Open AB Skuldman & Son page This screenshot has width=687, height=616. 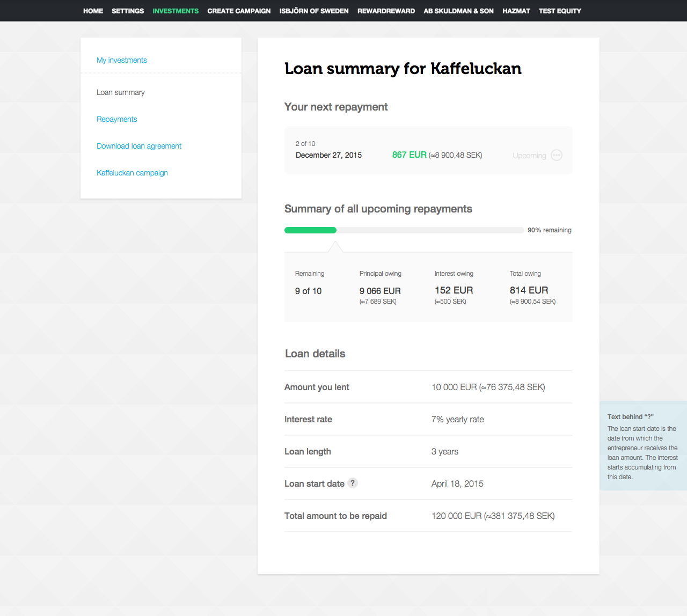(458, 11)
